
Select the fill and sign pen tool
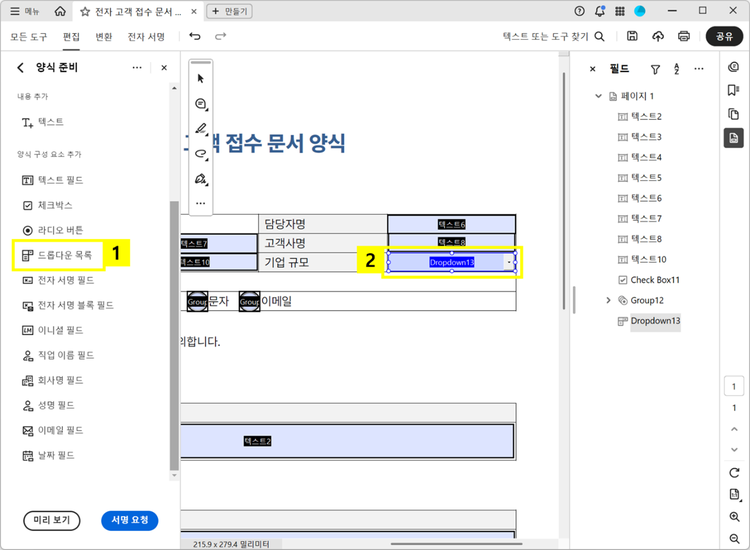coord(201,179)
